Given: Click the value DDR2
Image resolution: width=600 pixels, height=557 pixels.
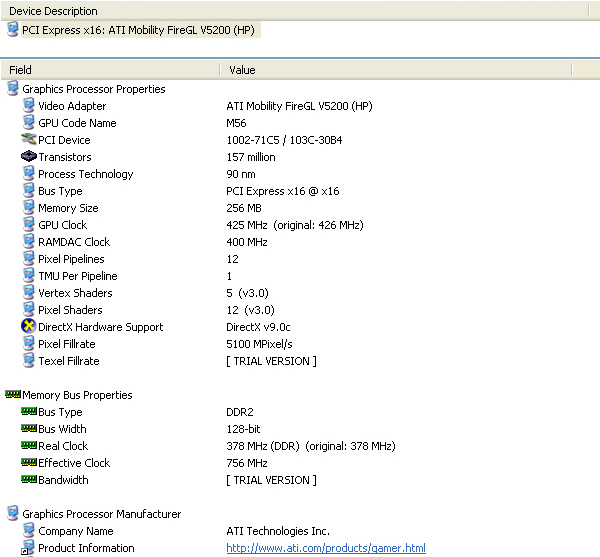Looking at the screenshot, I should (240, 412).
